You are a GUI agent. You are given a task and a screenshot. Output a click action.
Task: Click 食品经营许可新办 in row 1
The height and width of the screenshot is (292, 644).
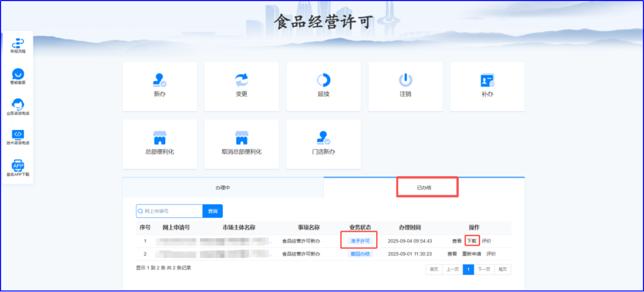tap(301, 241)
